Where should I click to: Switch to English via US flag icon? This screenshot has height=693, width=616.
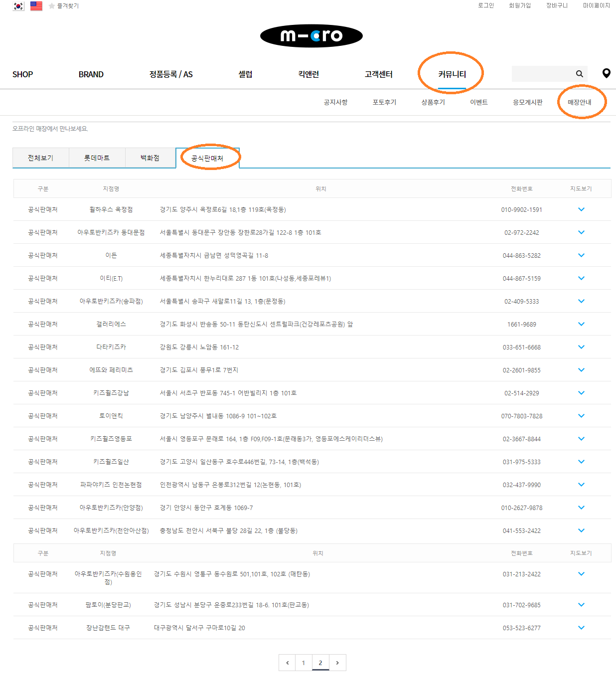(36, 6)
